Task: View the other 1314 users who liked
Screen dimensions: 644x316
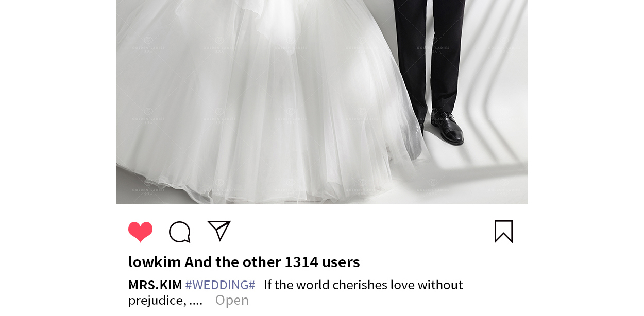Action: pos(272,262)
